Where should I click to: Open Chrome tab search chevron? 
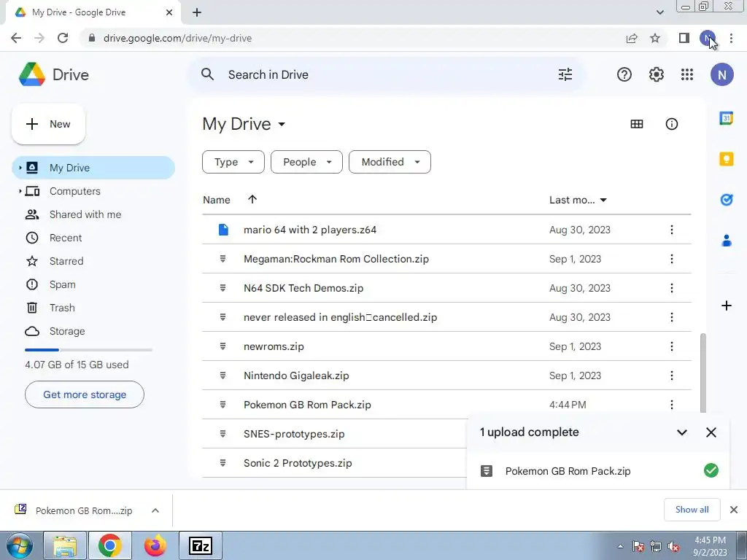point(659,12)
